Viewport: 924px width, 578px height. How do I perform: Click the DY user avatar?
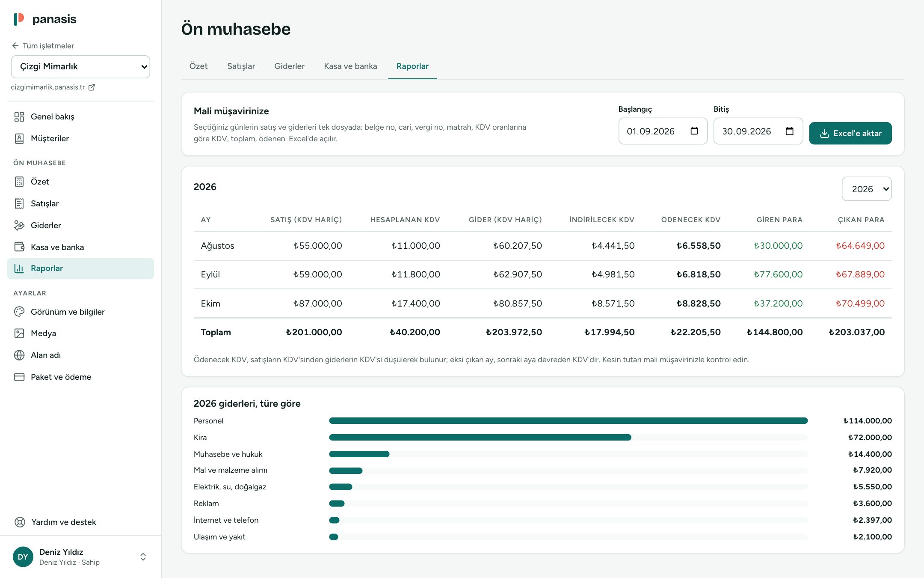pos(23,557)
